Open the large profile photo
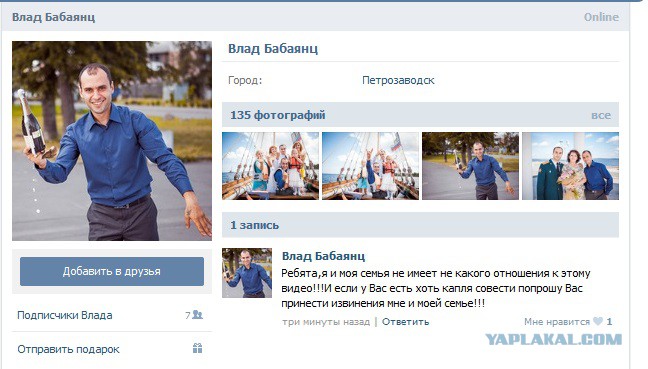The height and width of the screenshot is (369, 648). coord(112,141)
